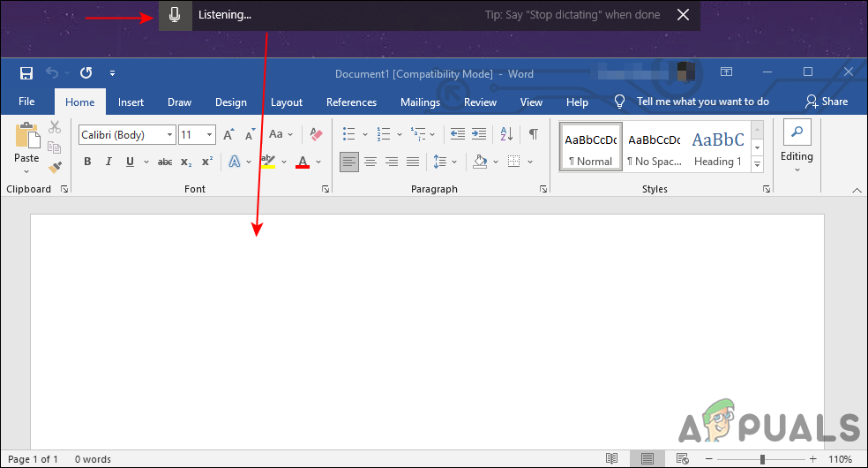
Task: Increase paragraph indent
Action: [479, 134]
